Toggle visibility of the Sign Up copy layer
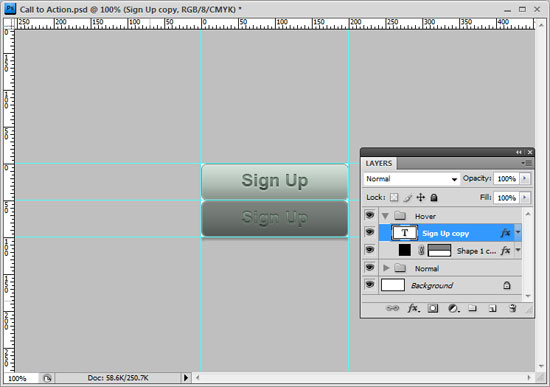The height and width of the screenshot is (387, 550). pyautogui.click(x=370, y=232)
